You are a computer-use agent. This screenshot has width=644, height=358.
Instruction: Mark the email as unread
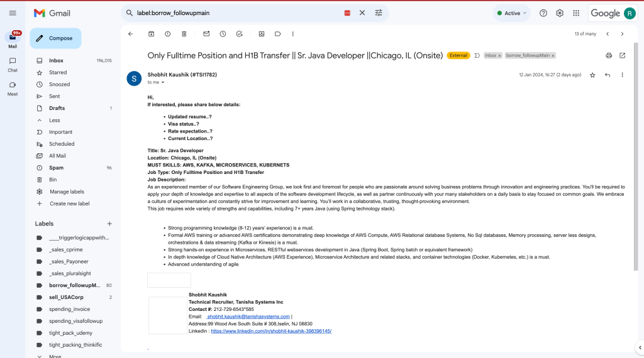pos(206,34)
